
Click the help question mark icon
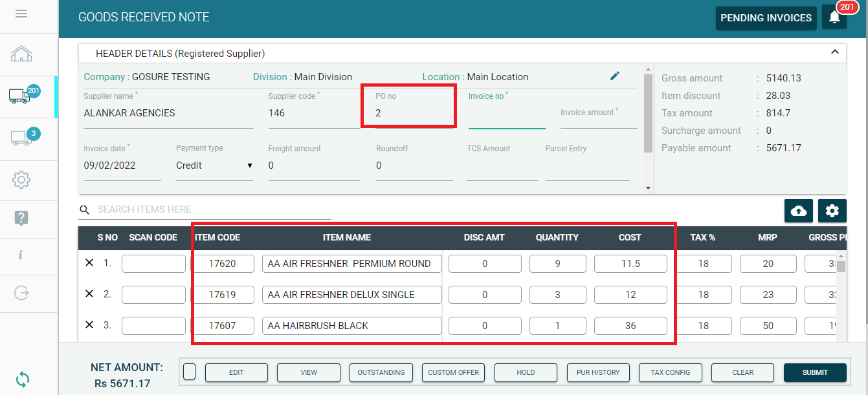coord(21,218)
